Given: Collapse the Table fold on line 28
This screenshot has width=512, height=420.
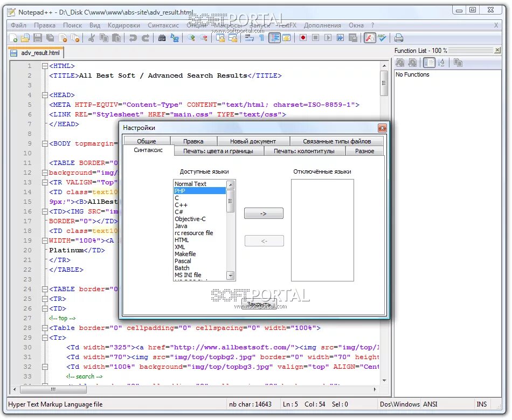Looking at the screenshot, I should 45,328.
